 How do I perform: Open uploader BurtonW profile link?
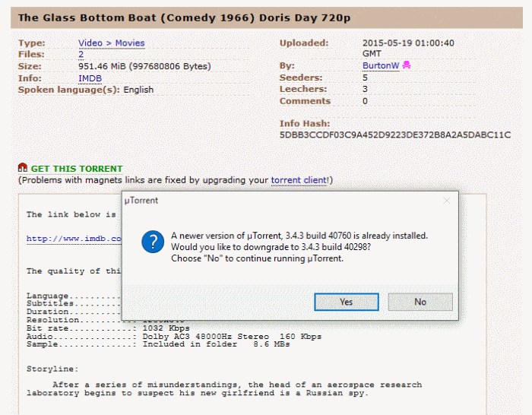(381, 65)
